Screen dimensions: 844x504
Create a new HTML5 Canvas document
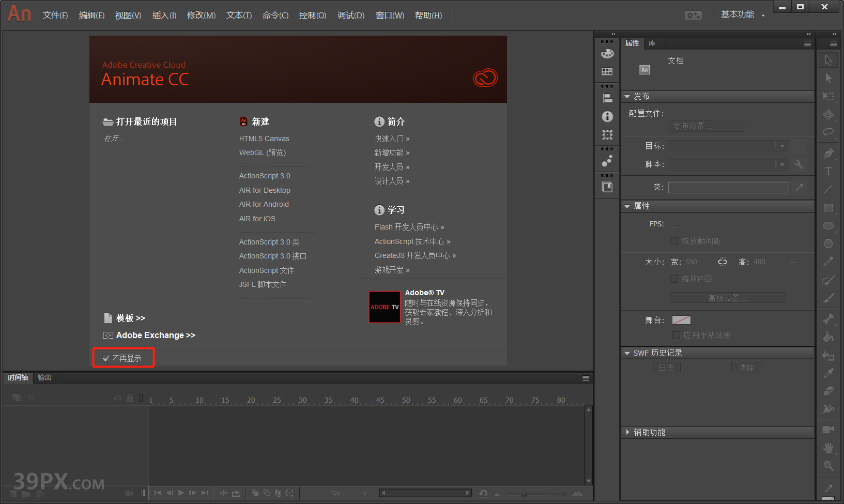tap(264, 139)
